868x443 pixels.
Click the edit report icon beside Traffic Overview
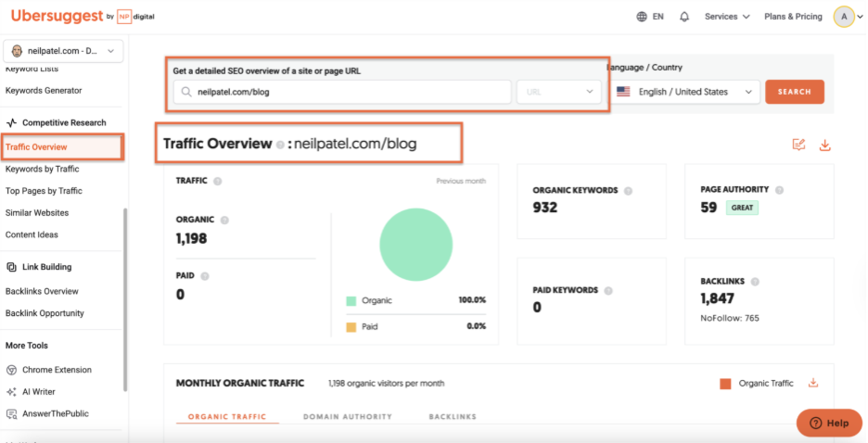pos(798,145)
